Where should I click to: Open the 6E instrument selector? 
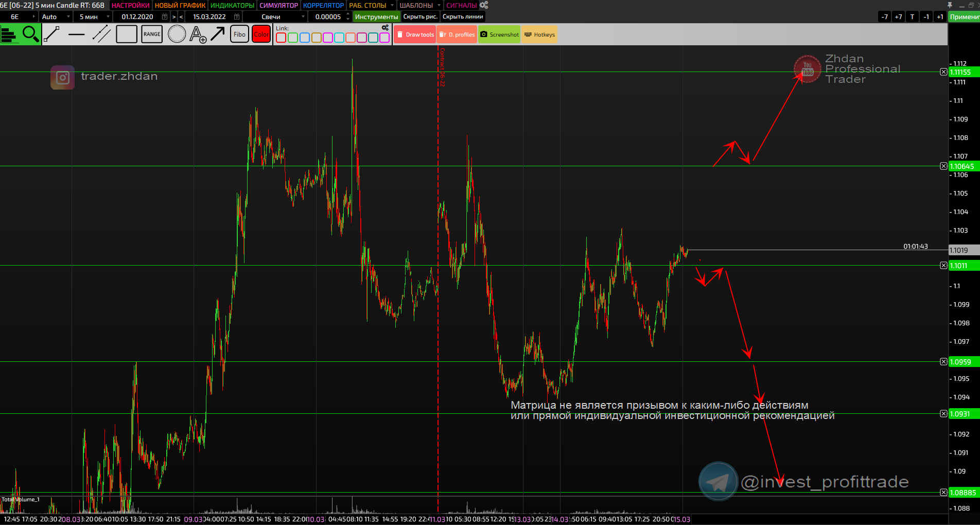click(x=19, y=16)
